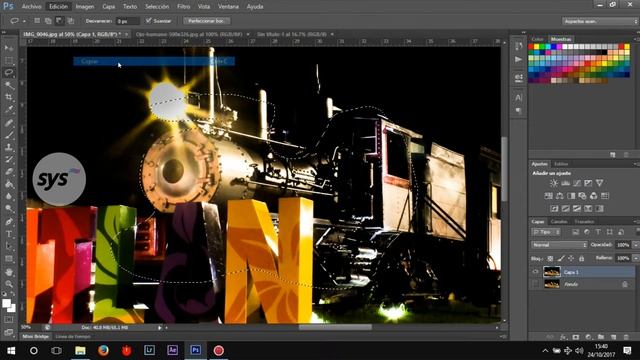The height and width of the screenshot is (360, 640).
Task: Select the Zoom tool
Action: click(9, 284)
